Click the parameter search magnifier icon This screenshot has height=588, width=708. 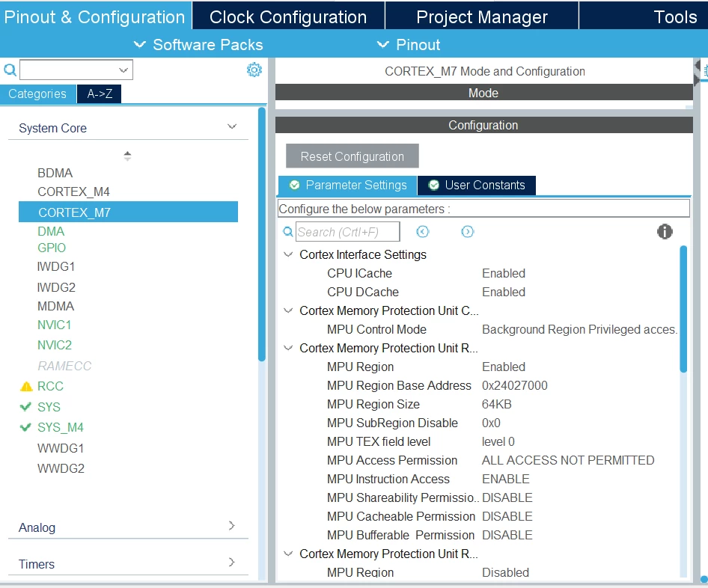point(287,232)
